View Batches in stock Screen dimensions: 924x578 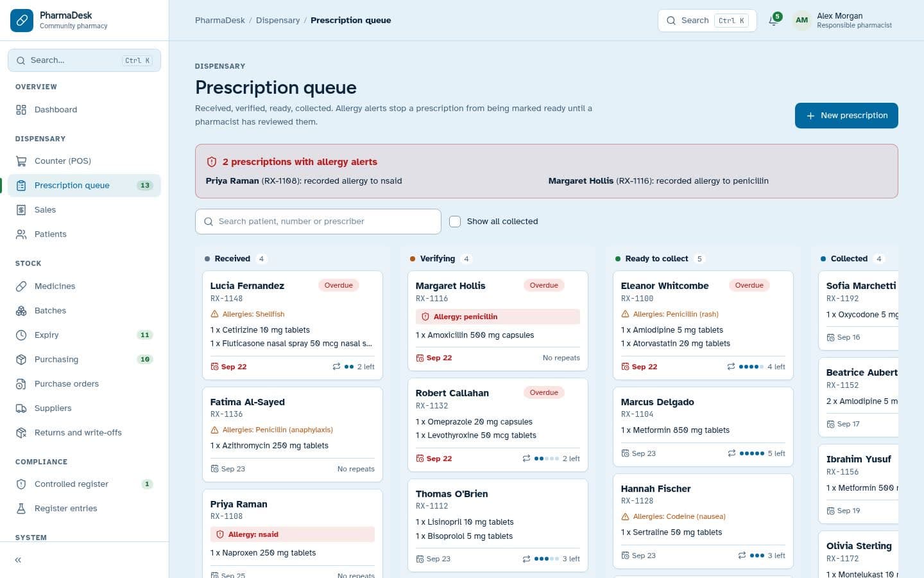point(84,311)
